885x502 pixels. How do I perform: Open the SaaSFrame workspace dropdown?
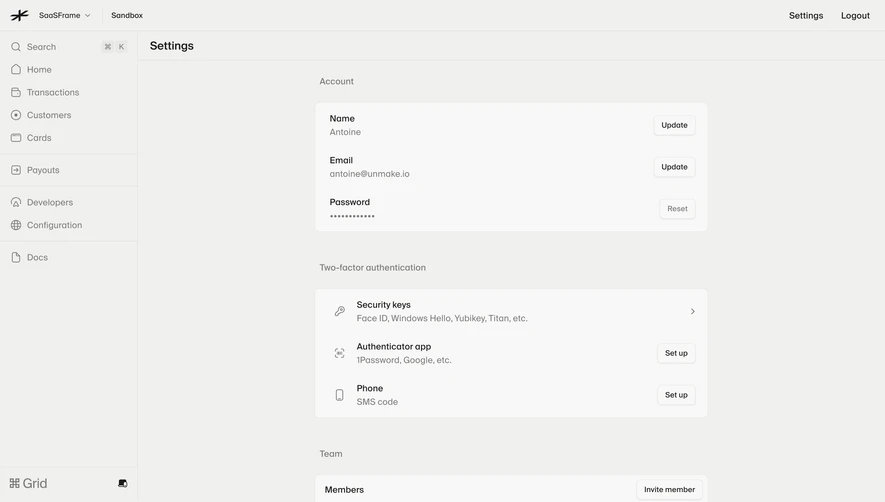click(64, 15)
